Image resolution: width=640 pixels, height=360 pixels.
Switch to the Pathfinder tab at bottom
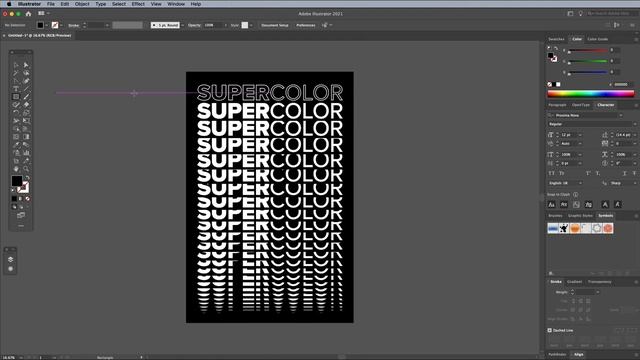pos(557,354)
